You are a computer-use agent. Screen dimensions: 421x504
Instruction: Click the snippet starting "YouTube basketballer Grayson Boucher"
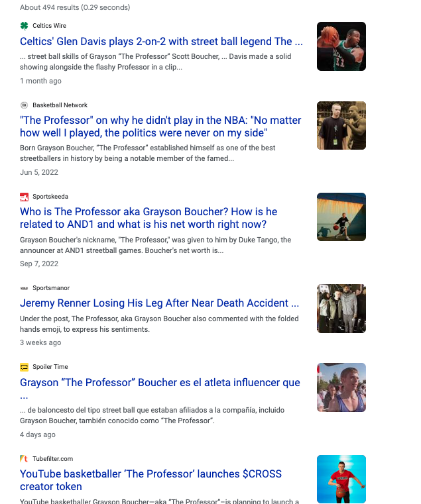(159, 501)
